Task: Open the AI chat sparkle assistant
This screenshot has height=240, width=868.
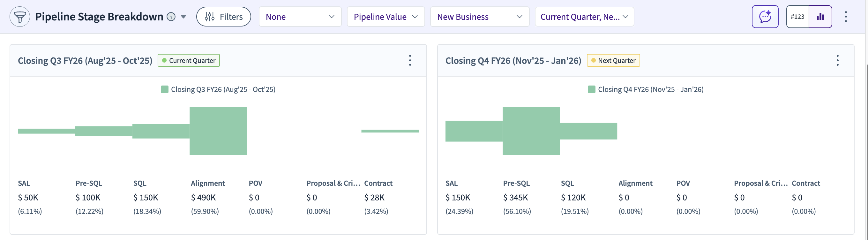Action: [765, 17]
